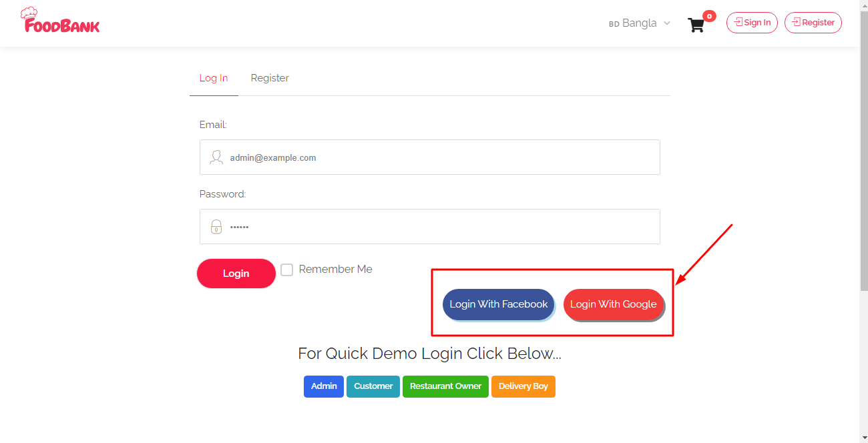Click the 'Password:' field label
Viewport: 868px width, 443px height.
[x=223, y=194]
